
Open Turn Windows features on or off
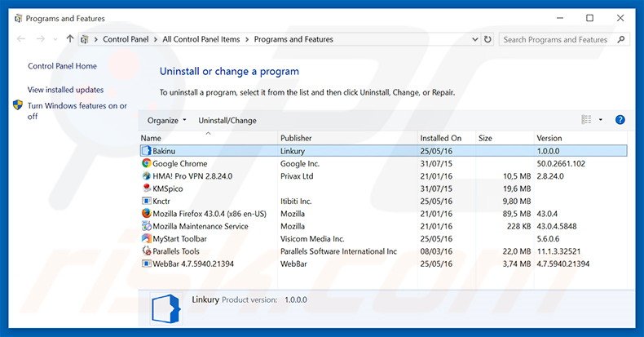(77, 111)
